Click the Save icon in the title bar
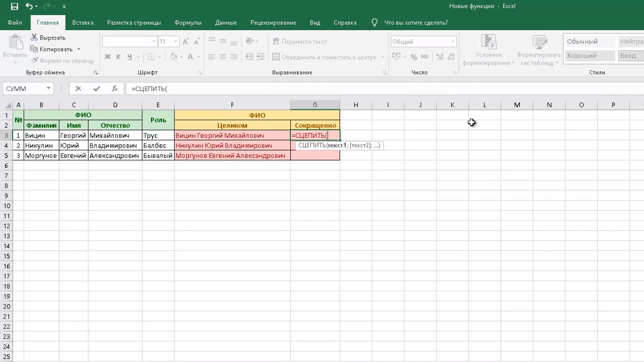Image resolution: width=644 pixels, height=362 pixels. point(14,7)
